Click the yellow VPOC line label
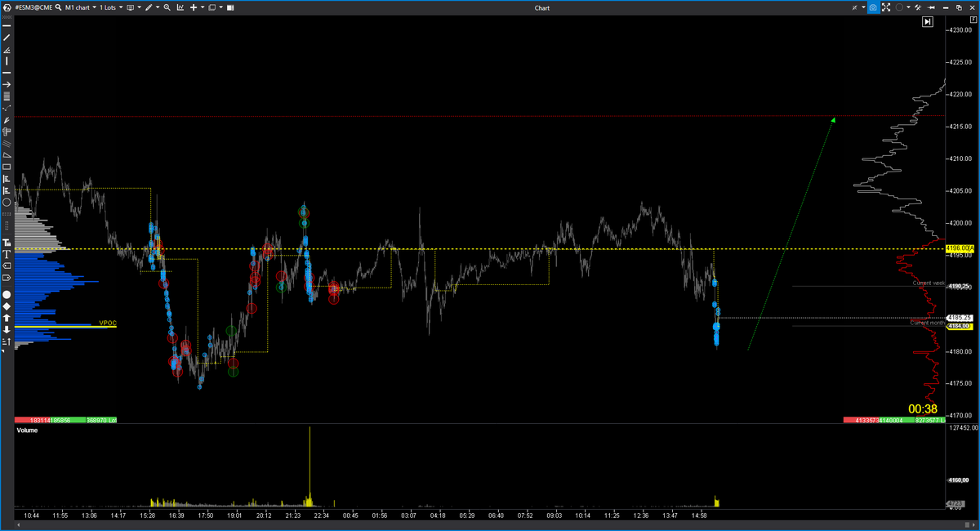Screen dimensions: 980x531 [x=107, y=324]
